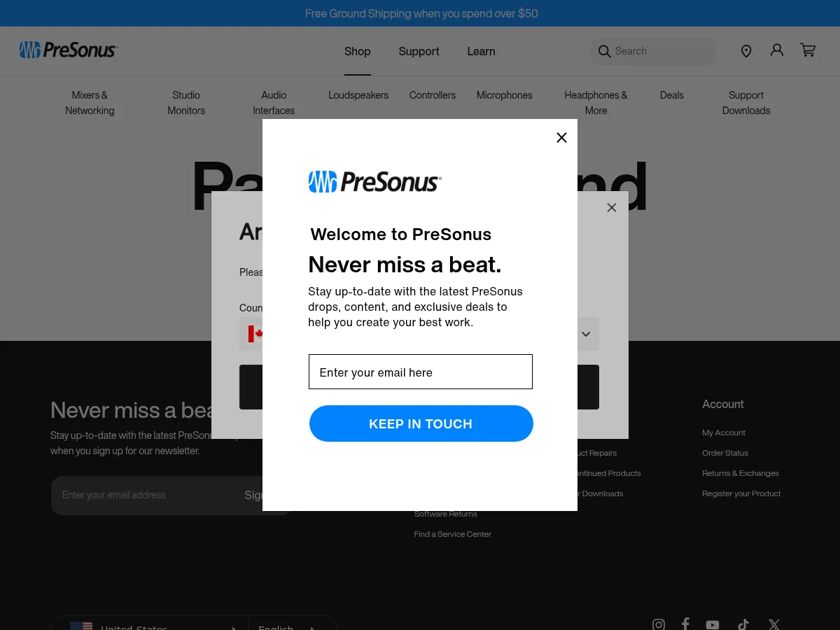This screenshot has width=840, height=630.
Task: Select the Learn menu item
Action: [481, 51]
